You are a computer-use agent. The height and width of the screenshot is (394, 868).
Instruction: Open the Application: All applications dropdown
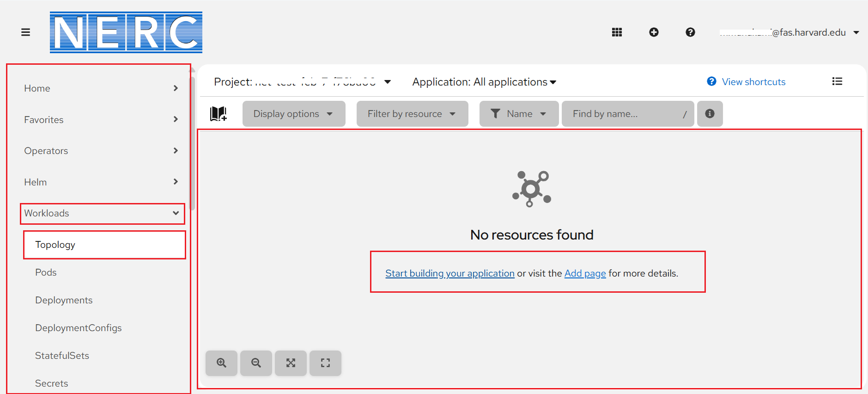click(x=484, y=82)
